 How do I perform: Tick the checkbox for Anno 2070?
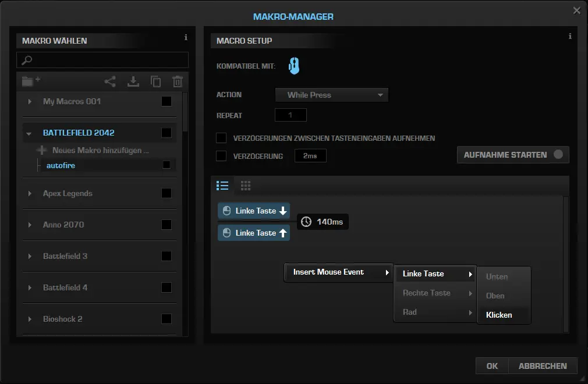click(167, 225)
